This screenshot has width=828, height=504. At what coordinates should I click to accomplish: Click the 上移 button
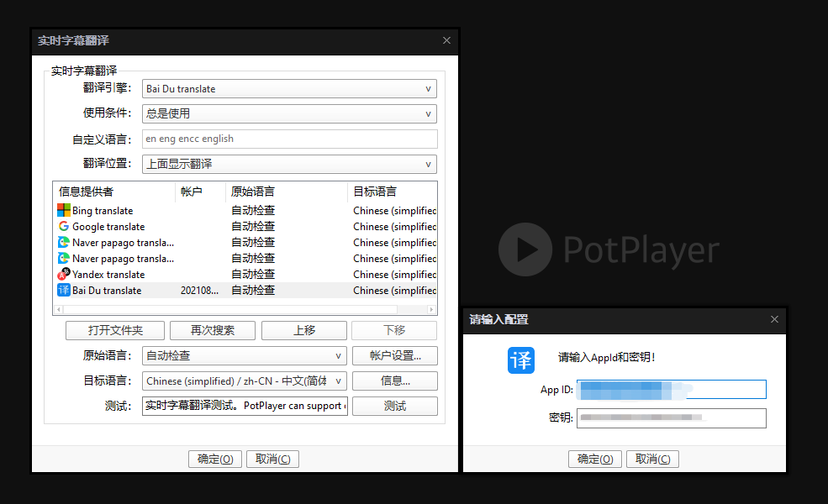click(x=304, y=330)
